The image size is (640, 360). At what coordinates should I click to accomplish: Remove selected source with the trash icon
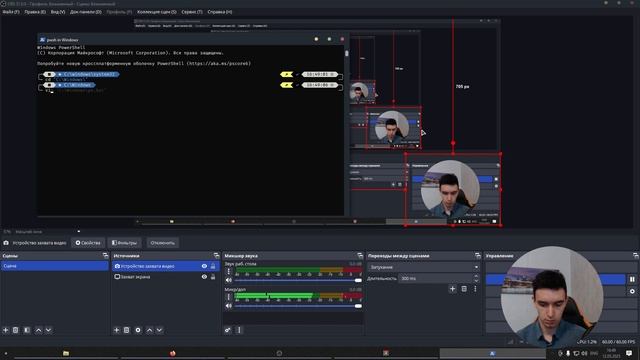pyautogui.click(x=127, y=330)
